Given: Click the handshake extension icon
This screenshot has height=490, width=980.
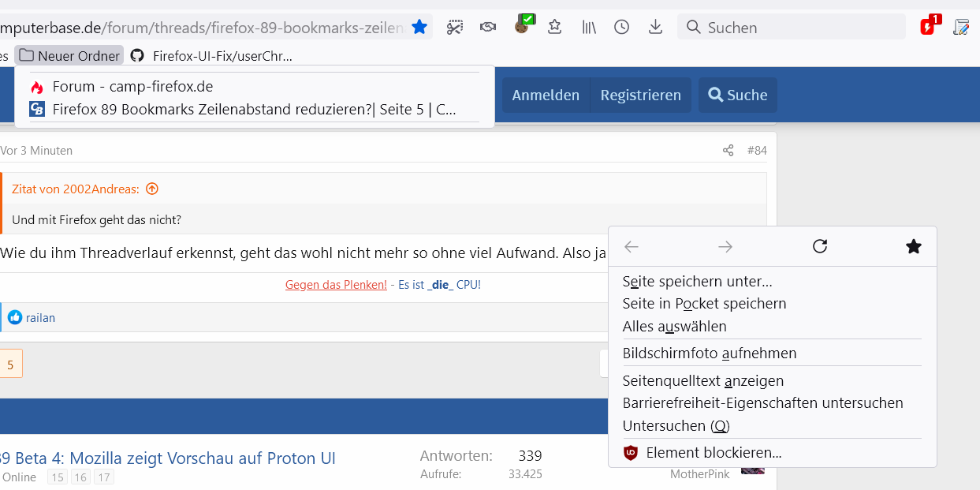Looking at the screenshot, I should pyautogui.click(x=488, y=28).
